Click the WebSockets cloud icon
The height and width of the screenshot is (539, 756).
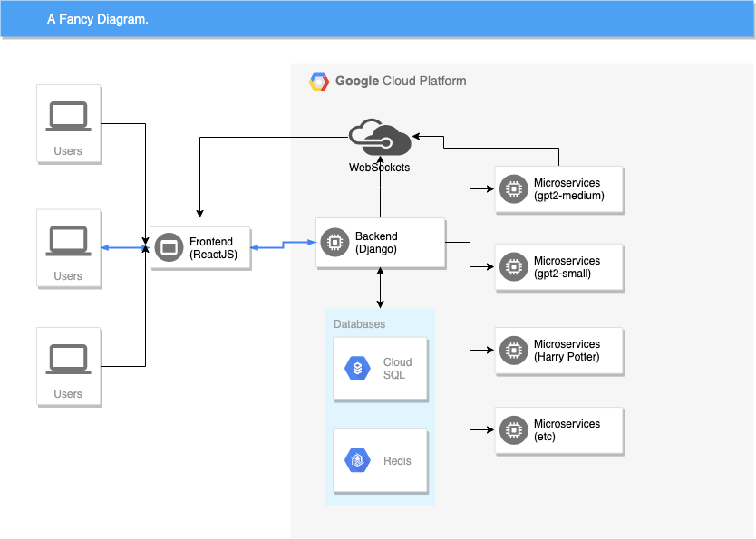point(380,138)
